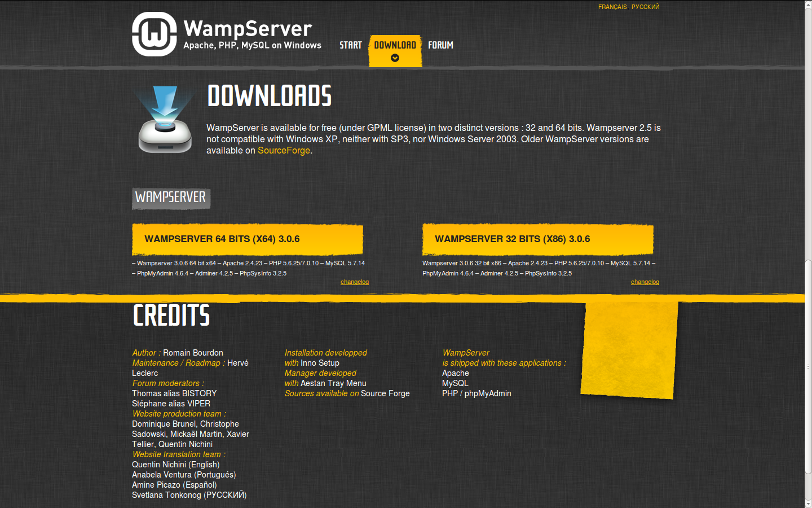Click the Inno Setup credit link
The height and width of the screenshot is (508, 812).
[320, 363]
